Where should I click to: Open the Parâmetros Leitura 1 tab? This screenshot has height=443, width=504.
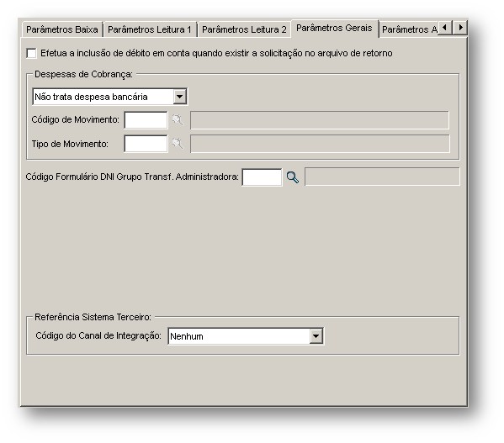tap(150, 29)
